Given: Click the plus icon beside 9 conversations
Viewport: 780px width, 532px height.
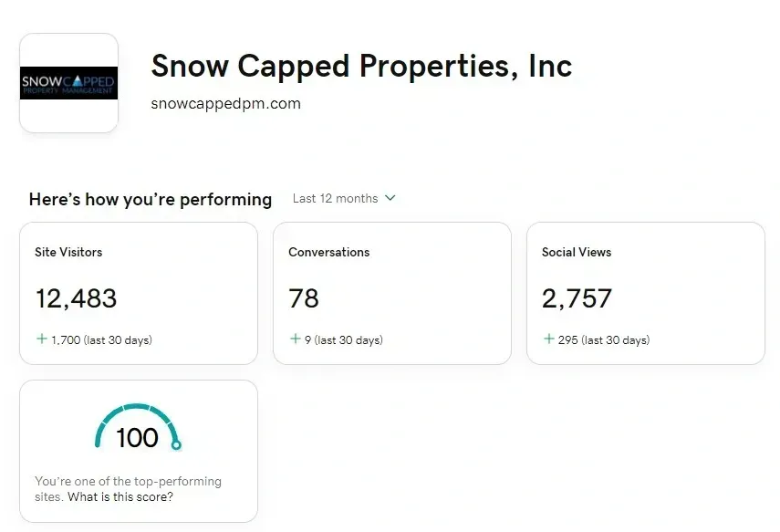Looking at the screenshot, I should click(x=295, y=339).
